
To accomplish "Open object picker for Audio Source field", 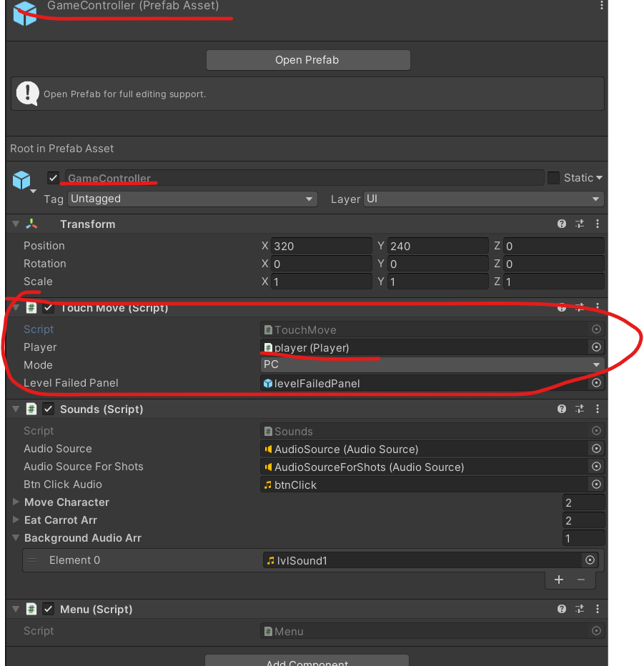I will click(x=596, y=449).
